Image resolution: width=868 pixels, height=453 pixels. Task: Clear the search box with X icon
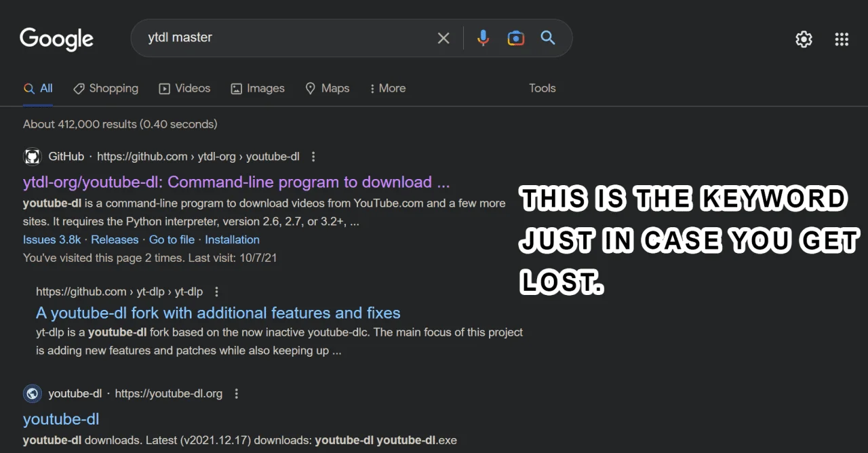pyautogui.click(x=443, y=38)
